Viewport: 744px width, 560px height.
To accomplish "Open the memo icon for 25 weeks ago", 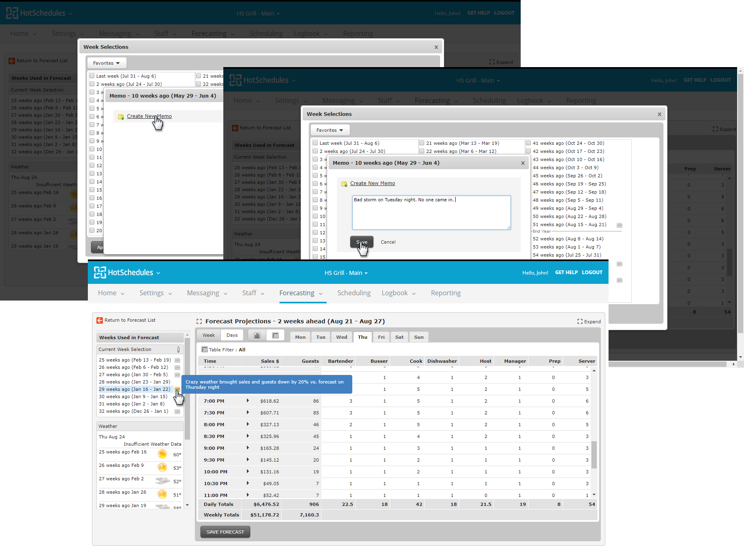I will 177,360.
